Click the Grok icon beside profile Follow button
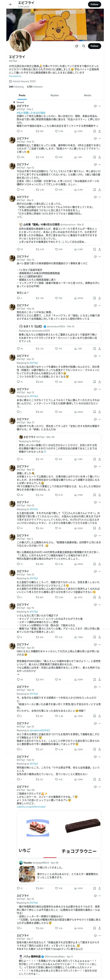This screenshot has height=980, width=110. tap(76, 46)
